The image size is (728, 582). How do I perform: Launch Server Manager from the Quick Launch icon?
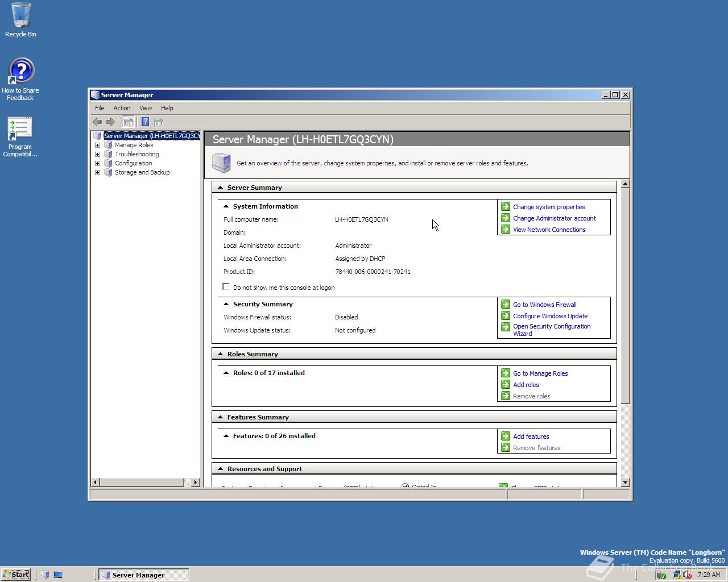[45, 575]
